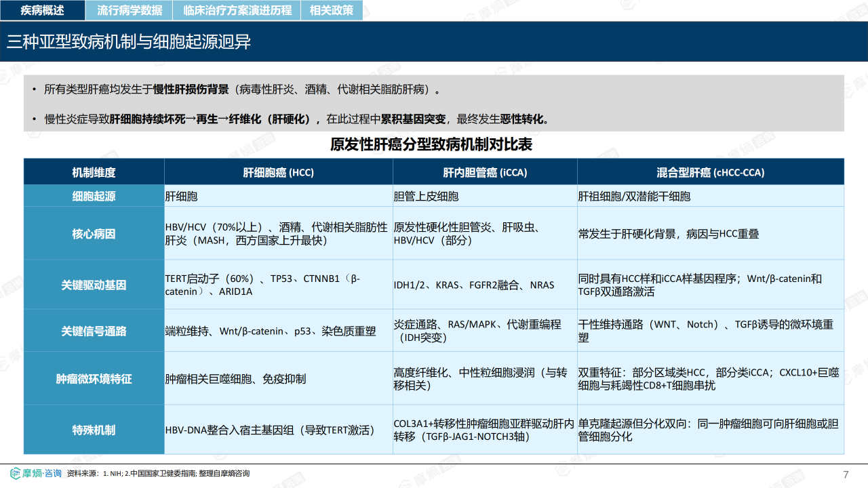
Task: Click the 混合型肝癌 (cHCC-CCA) column header
Action: 710,172
